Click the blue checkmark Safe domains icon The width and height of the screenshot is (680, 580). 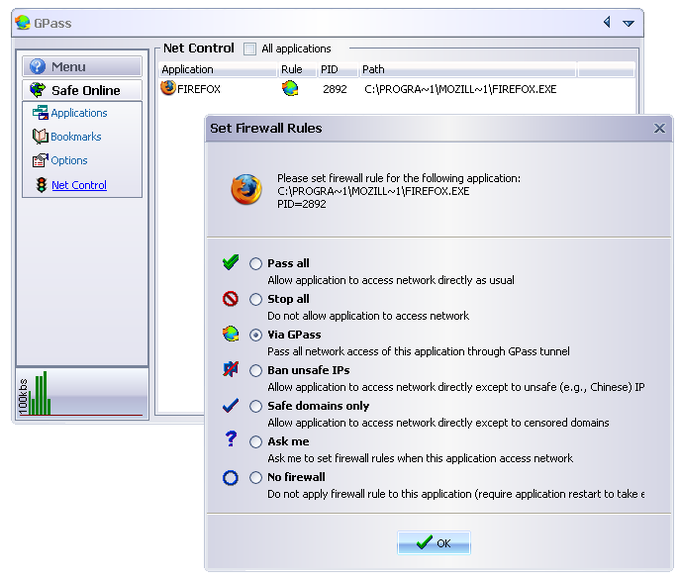[230, 405]
